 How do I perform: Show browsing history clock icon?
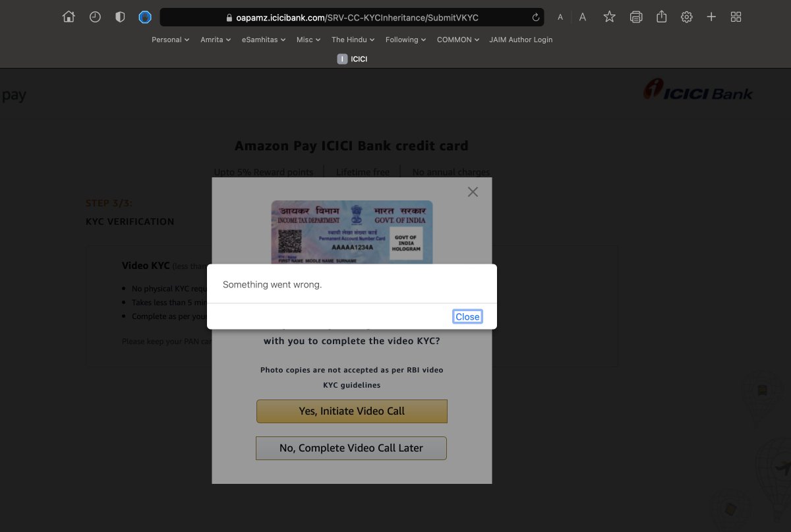[x=95, y=17]
